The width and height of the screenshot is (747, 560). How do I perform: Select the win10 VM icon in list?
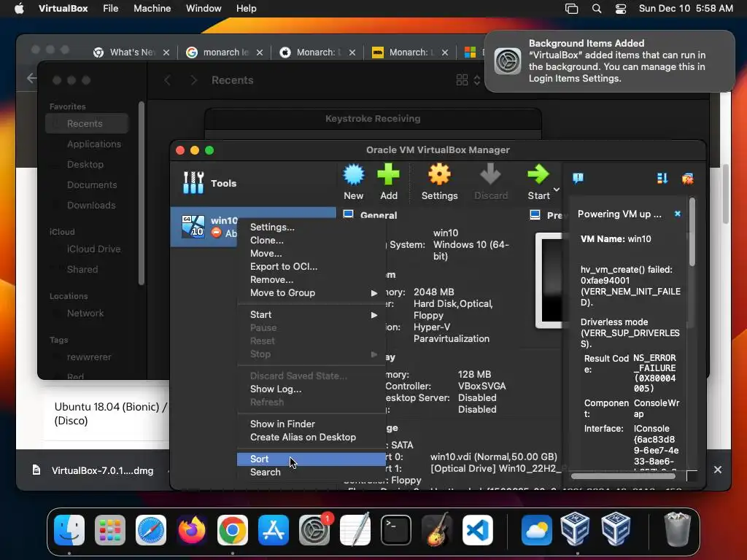(x=193, y=227)
